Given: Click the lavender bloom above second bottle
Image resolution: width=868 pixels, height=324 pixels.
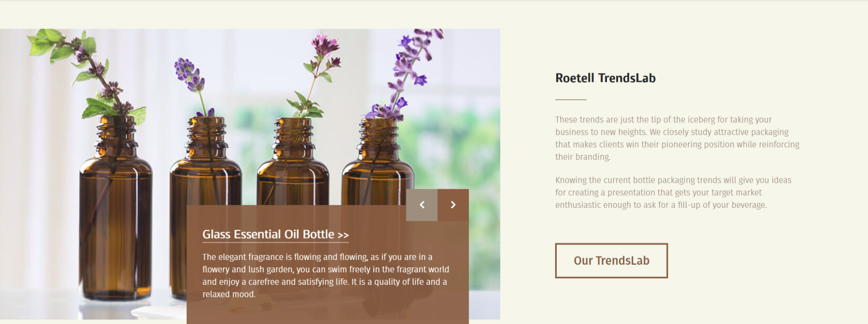Looking at the screenshot, I should click(x=190, y=75).
